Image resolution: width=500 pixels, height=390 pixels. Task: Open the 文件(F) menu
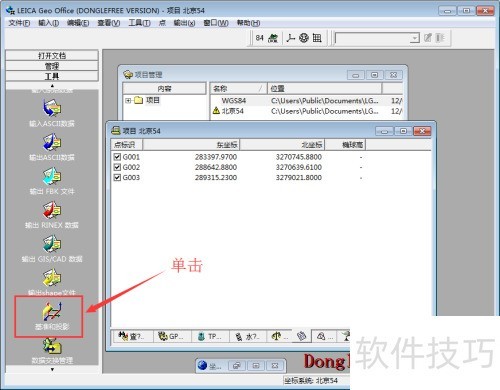(19, 23)
